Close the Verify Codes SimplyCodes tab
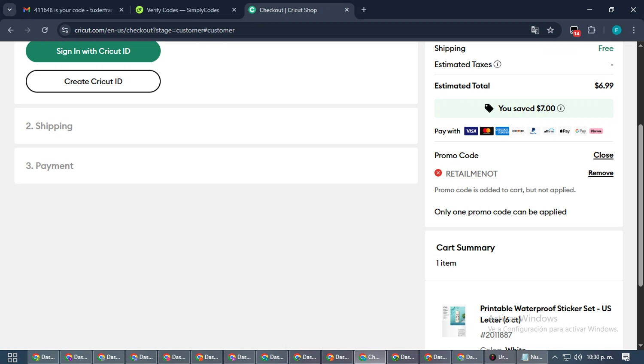 point(234,10)
